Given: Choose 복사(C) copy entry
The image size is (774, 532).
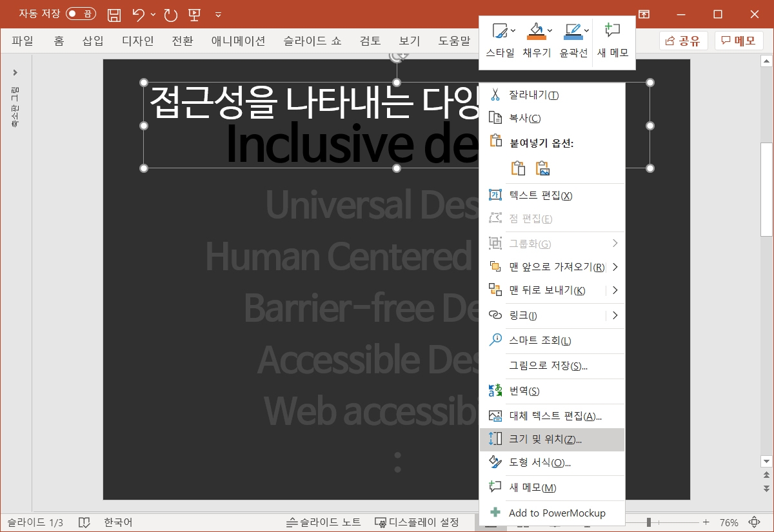Looking at the screenshot, I should (553, 118).
